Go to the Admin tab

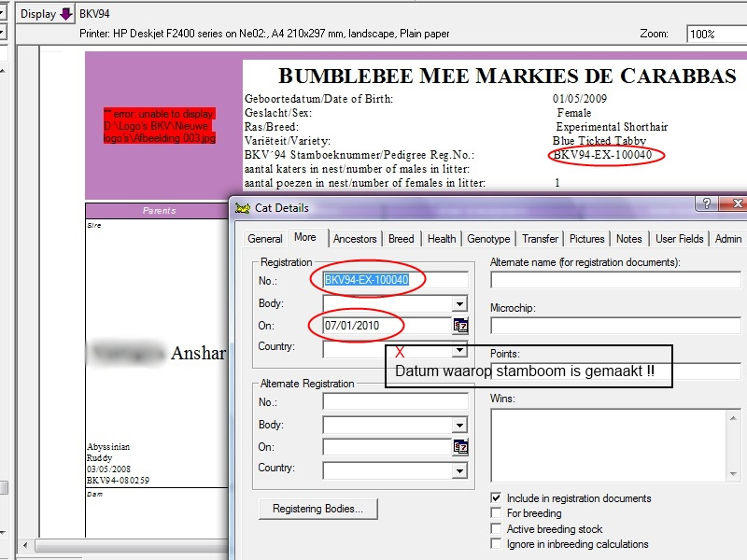click(728, 239)
